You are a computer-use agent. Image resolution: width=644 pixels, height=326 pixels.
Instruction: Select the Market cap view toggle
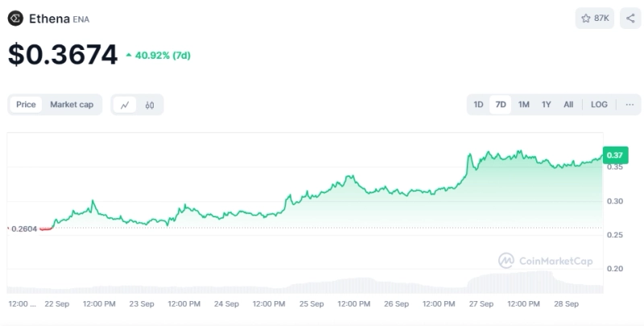pos(72,105)
